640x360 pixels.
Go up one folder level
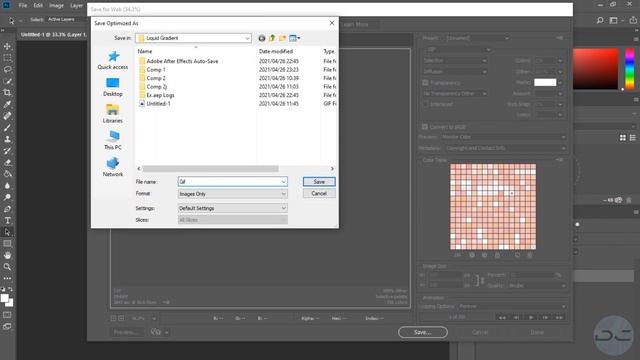(x=272, y=38)
